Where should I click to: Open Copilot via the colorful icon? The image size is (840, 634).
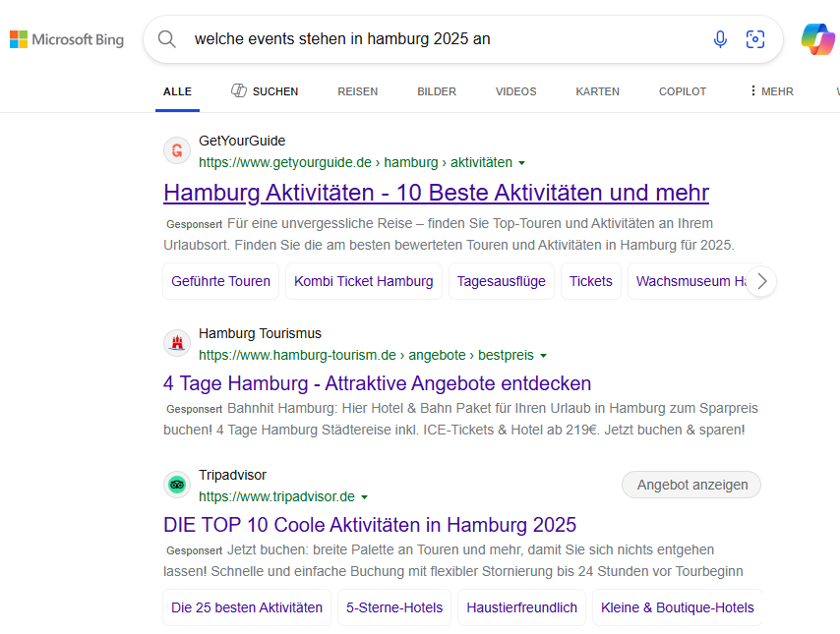817,39
